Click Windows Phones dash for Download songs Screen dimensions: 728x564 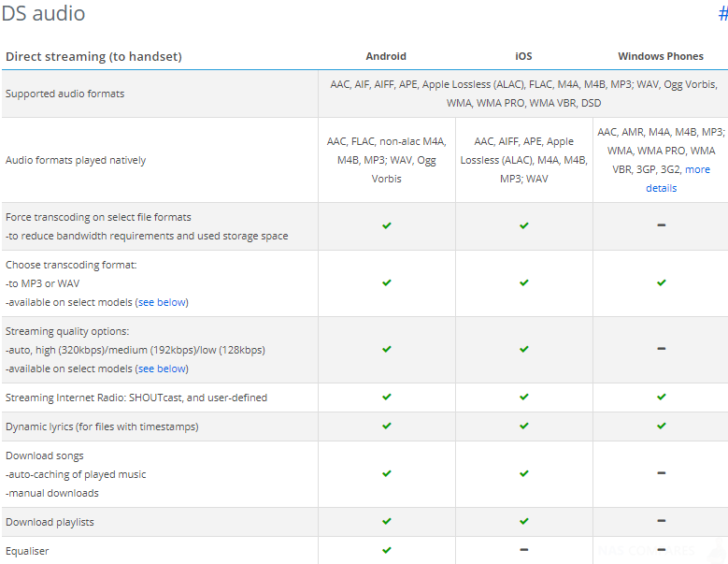pos(661,473)
